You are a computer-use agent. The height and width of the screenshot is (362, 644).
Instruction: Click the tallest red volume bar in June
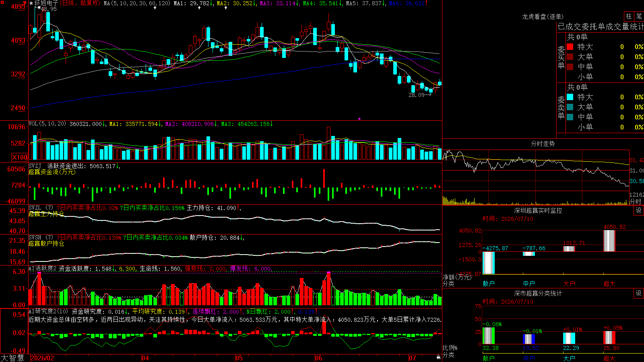329,144
